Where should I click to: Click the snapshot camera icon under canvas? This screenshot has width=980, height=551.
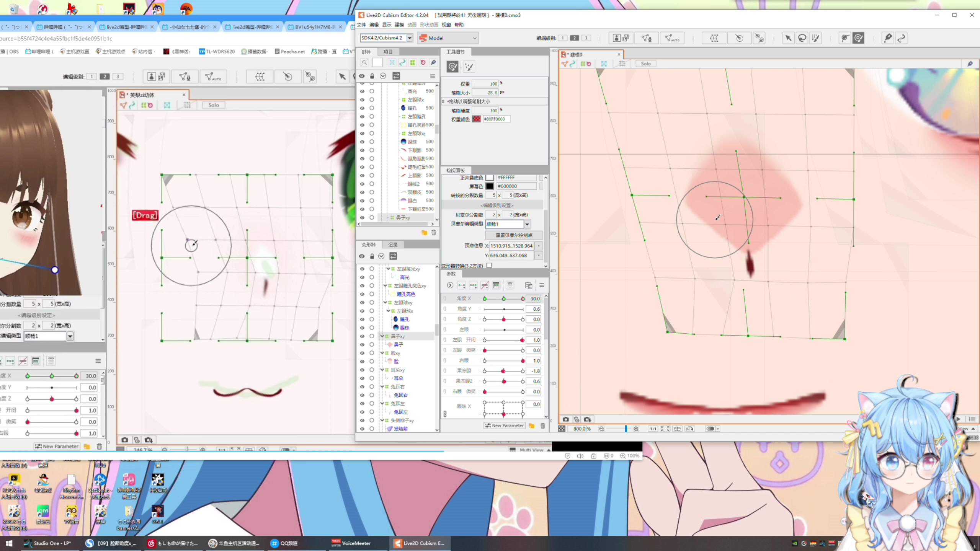566,419
